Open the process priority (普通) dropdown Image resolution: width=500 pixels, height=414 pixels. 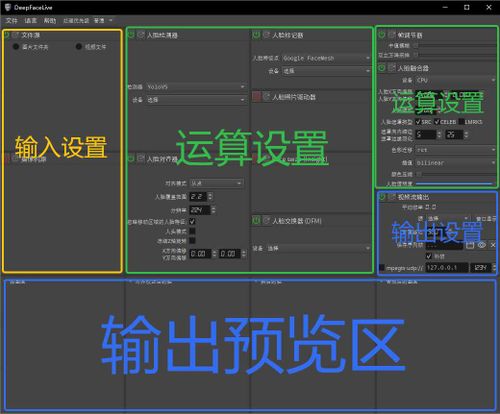click(103, 21)
